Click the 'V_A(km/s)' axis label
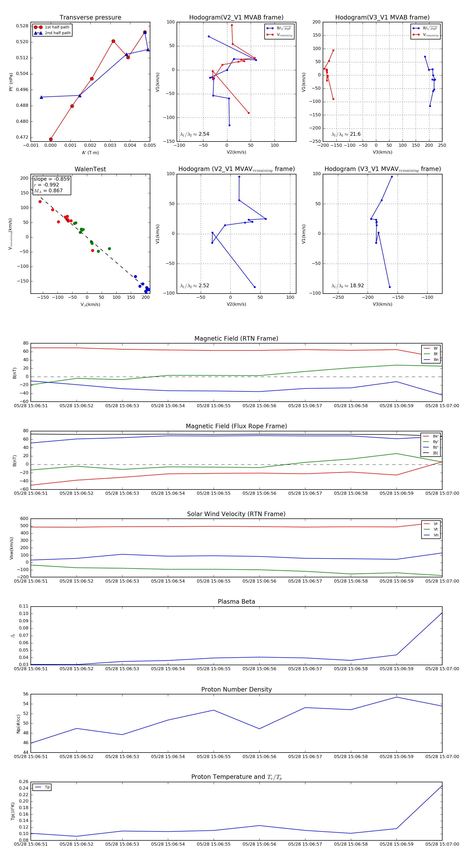This screenshot has width=473, height=868. coord(90,305)
